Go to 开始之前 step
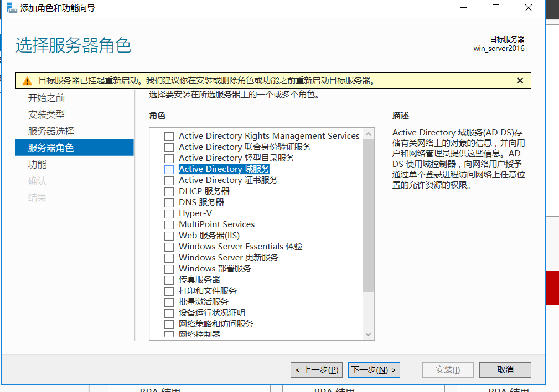559x392 pixels. (46, 98)
